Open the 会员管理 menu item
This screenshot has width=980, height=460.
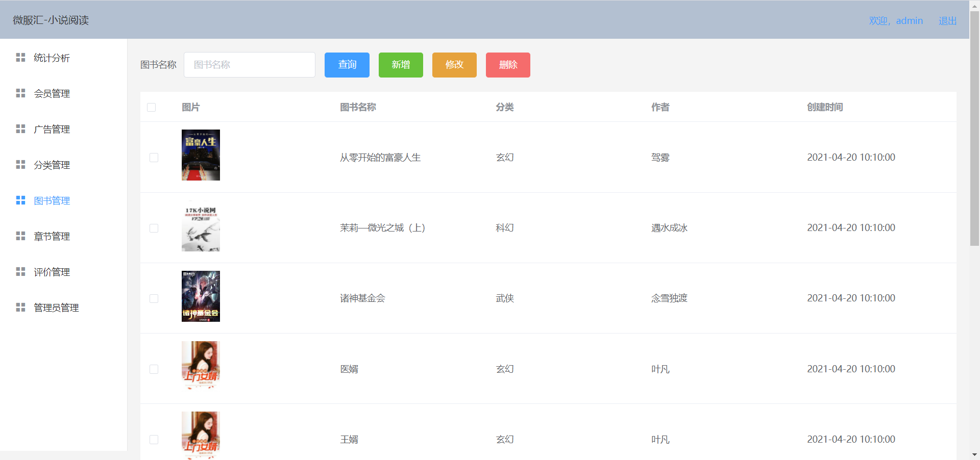pyautogui.click(x=53, y=93)
